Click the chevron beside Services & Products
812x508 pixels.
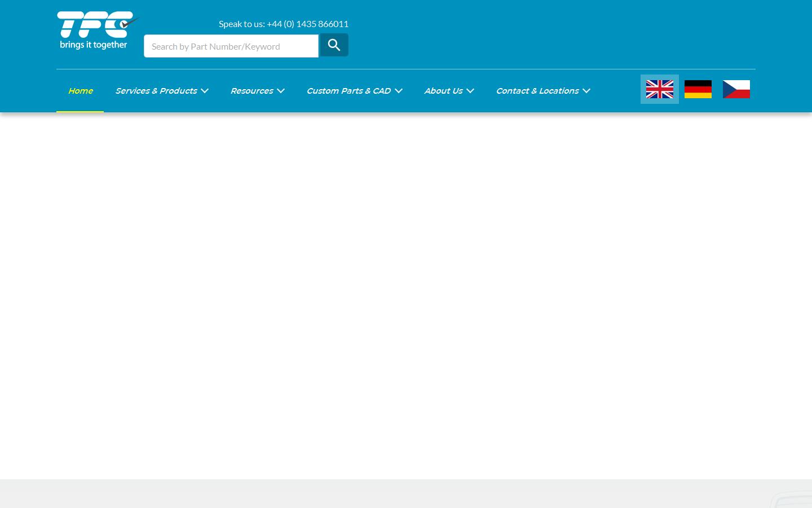point(205,91)
